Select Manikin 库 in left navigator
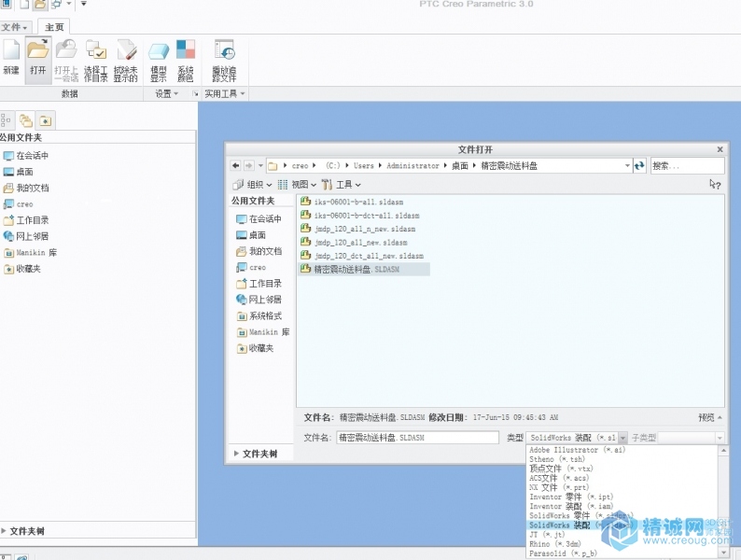 pos(30,252)
